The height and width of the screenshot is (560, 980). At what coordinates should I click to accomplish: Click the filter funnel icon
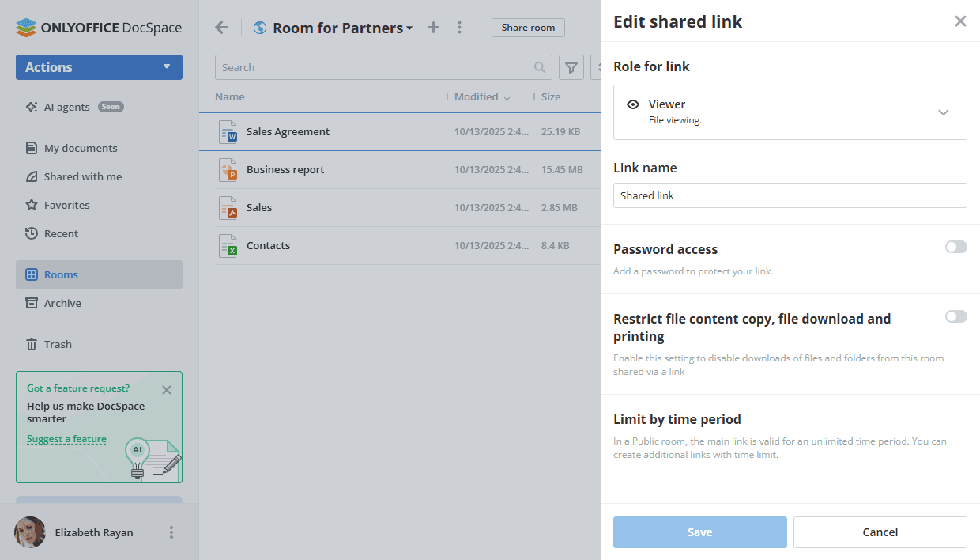pos(571,68)
